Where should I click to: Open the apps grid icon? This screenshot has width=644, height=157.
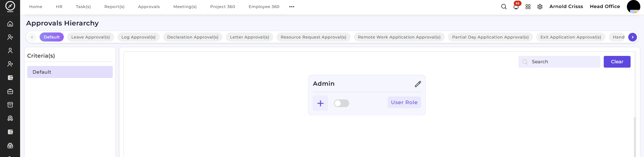click(x=528, y=7)
